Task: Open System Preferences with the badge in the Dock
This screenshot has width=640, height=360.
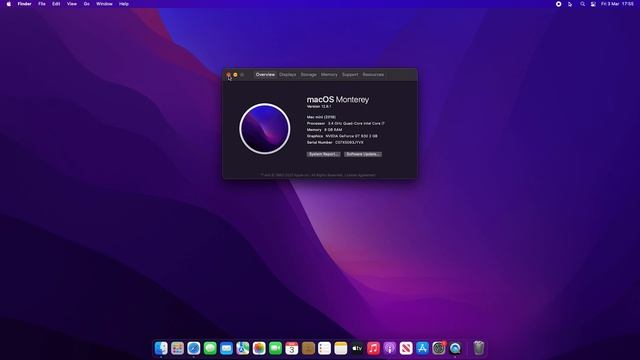Action: click(x=439, y=348)
